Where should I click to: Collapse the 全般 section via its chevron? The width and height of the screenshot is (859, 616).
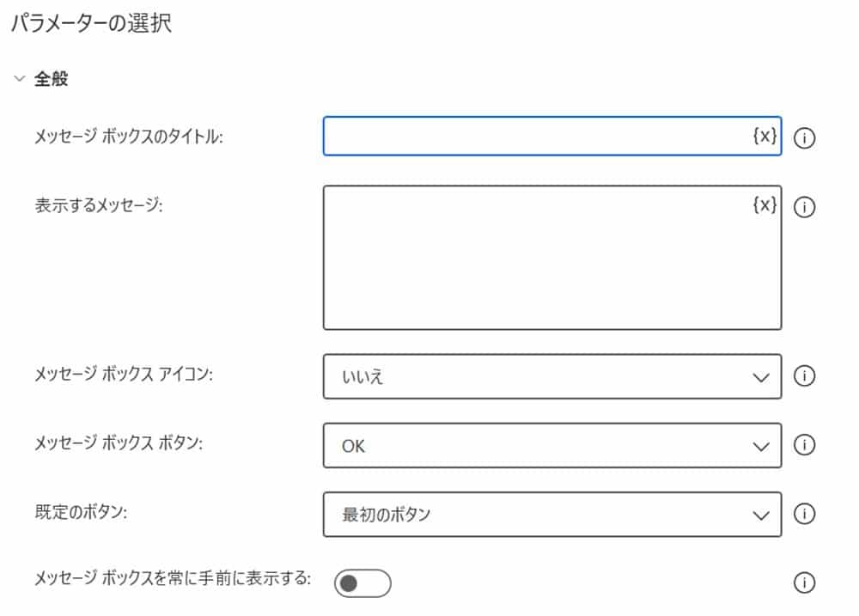19,76
